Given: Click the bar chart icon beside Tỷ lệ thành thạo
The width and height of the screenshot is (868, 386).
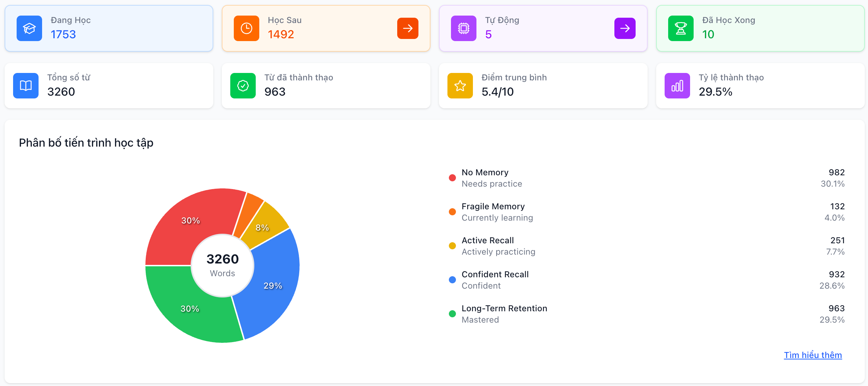Looking at the screenshot, I should click(677, 85).
